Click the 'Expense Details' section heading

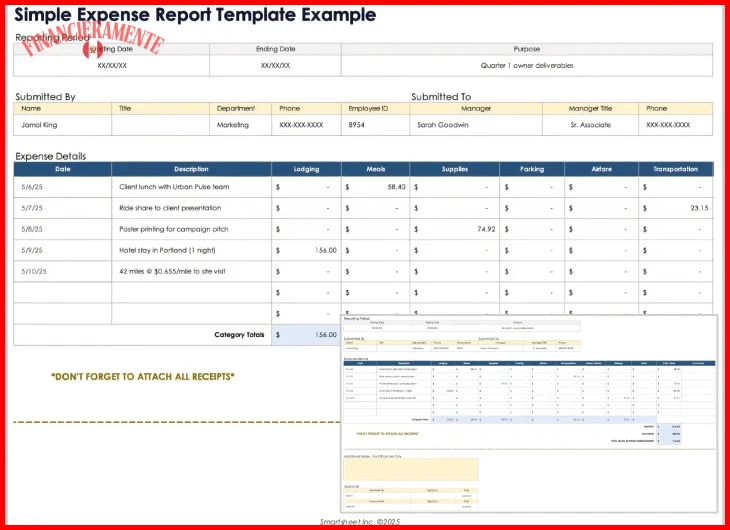[x=50, y=156]
